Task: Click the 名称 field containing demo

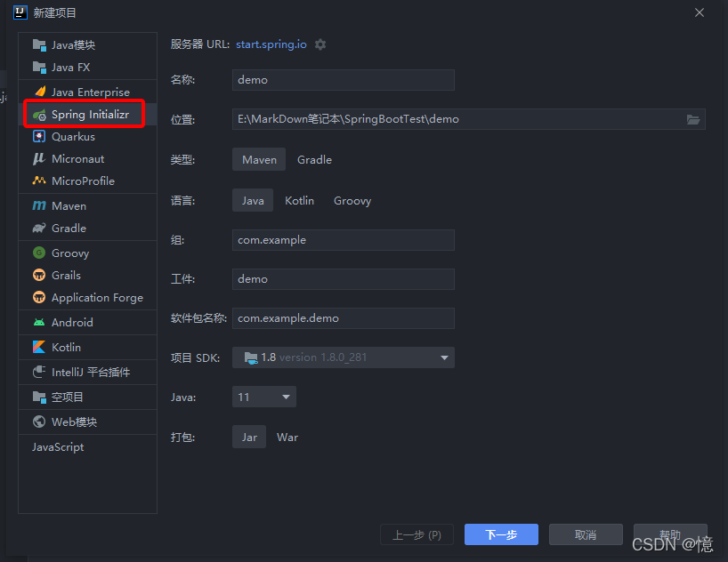Action: click(344, 80)
